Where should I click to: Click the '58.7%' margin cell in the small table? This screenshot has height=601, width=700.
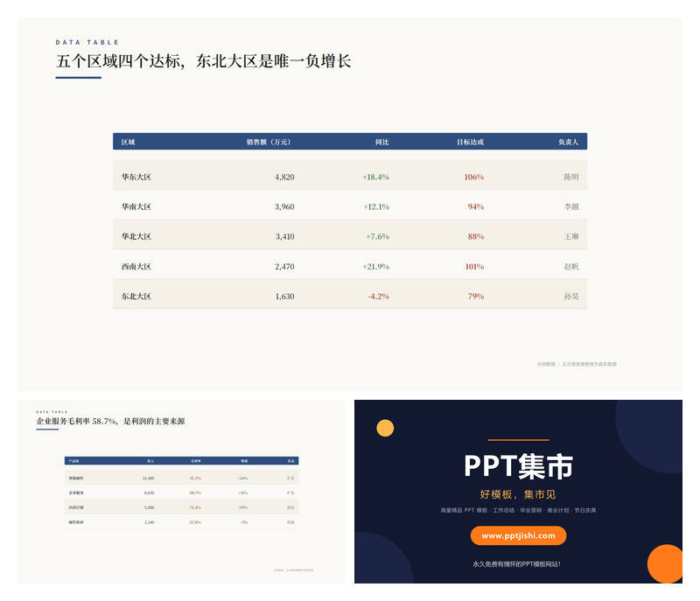click(195, 493)
